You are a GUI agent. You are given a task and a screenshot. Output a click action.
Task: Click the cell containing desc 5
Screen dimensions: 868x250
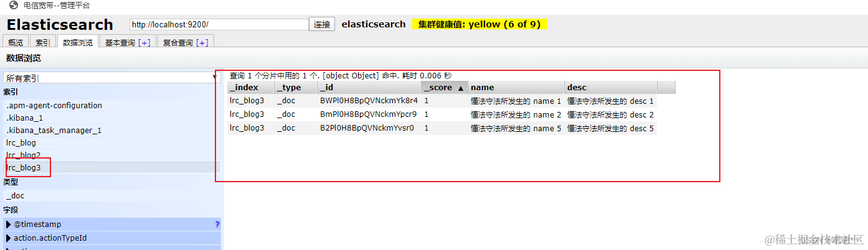tap(611, 128)
